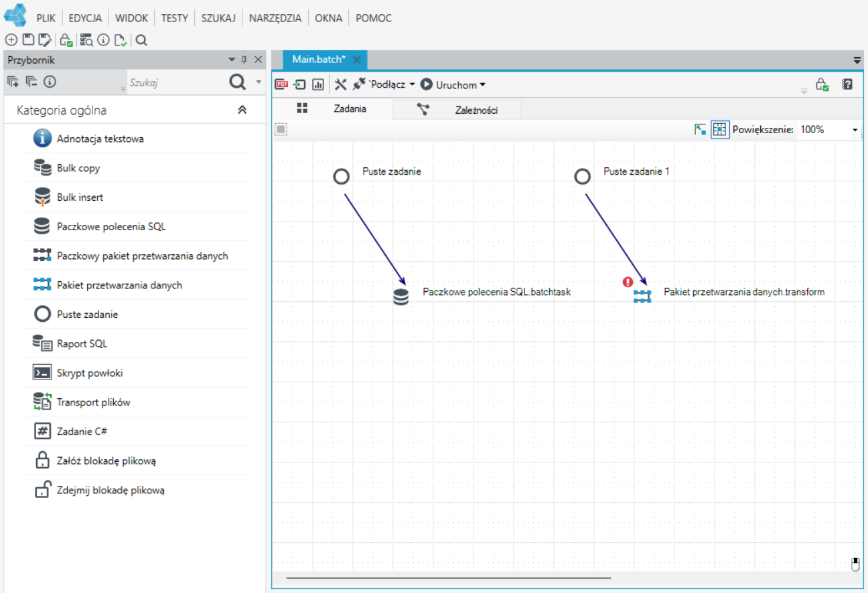Click the new item plus icon in the top toolbar
868x593 pixels.
click(x=11, y=40)
